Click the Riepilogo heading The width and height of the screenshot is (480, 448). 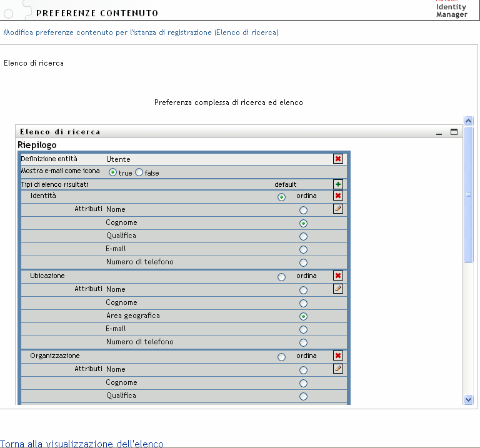tap(37, 145)
